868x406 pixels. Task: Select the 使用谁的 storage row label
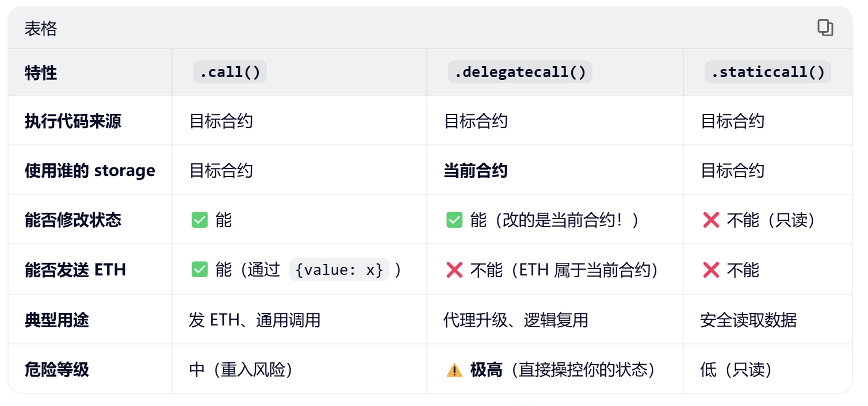click(90, 171)
